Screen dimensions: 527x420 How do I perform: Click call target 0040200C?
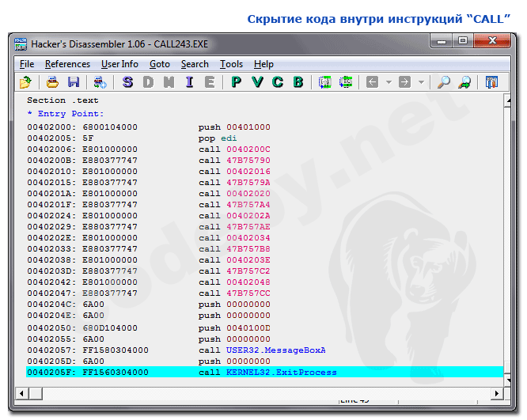click(x=248, y=149)
